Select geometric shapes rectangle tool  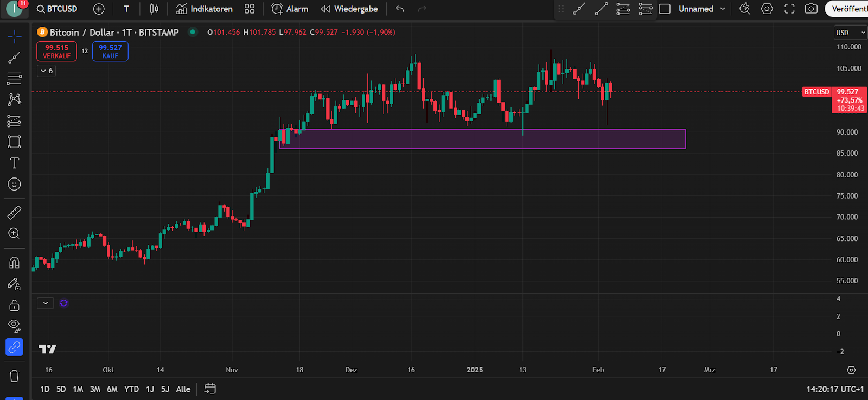coord(14,142)
